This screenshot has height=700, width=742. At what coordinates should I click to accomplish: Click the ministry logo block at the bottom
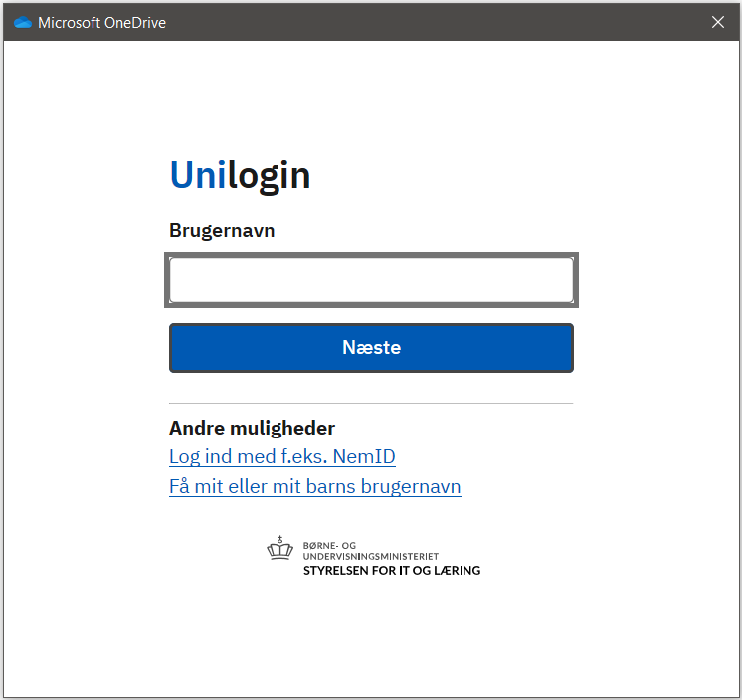(x=373, y=559)
